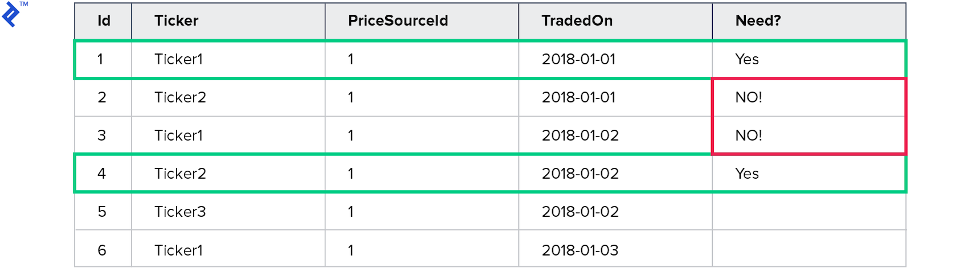Click 2018-01-02 date in row 3
Screen dimensions: 980x272
[579, 135]
